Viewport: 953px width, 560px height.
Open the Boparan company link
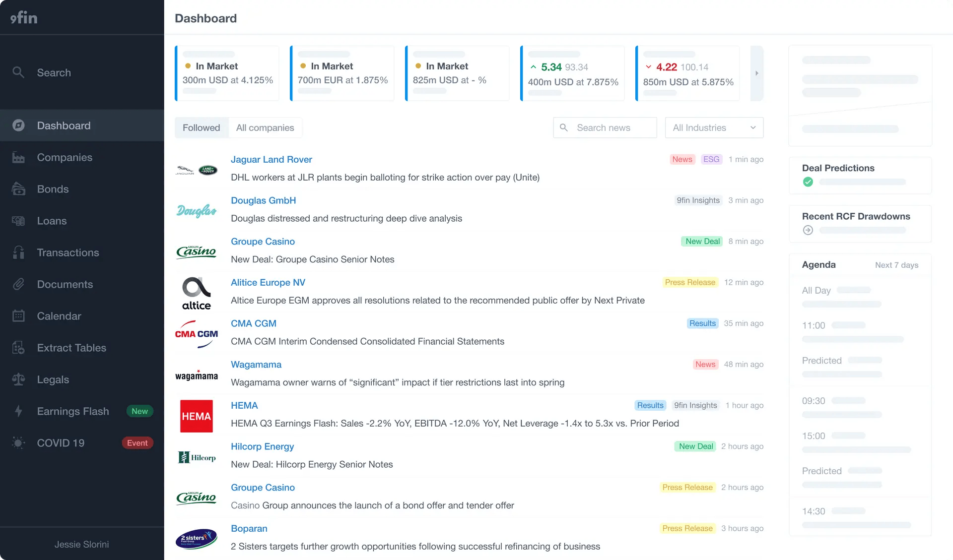coord(249,528)
